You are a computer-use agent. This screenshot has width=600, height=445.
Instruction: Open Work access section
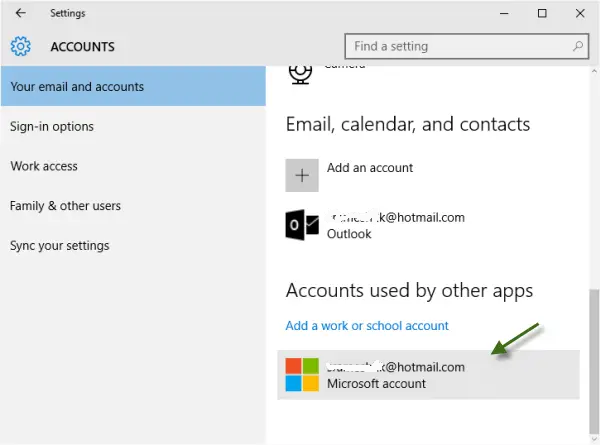point(44,166)
